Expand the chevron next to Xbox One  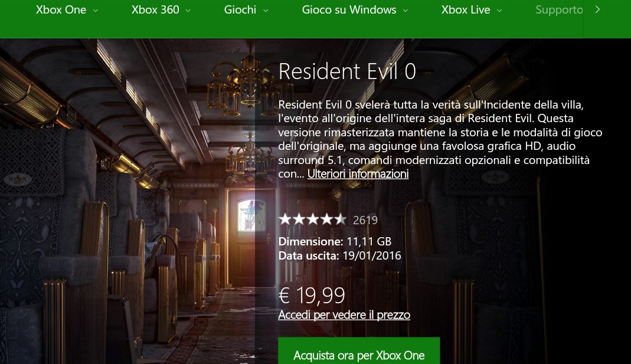[96, 11]
